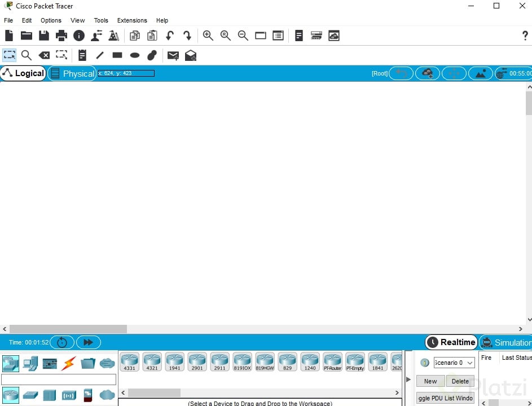Draw a rectangle shape
The image size is (532, 406).
pos(117,55)
